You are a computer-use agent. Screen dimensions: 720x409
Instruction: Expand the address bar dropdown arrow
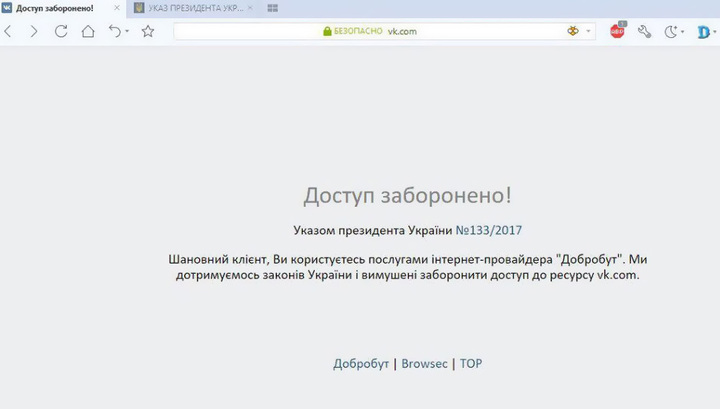(x=589, y=31)
